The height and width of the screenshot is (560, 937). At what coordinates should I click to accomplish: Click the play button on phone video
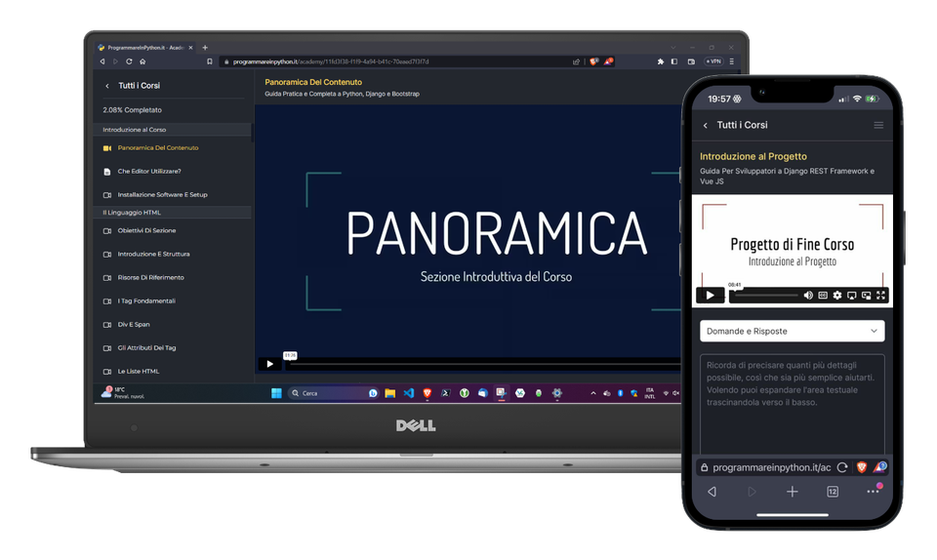710,295
